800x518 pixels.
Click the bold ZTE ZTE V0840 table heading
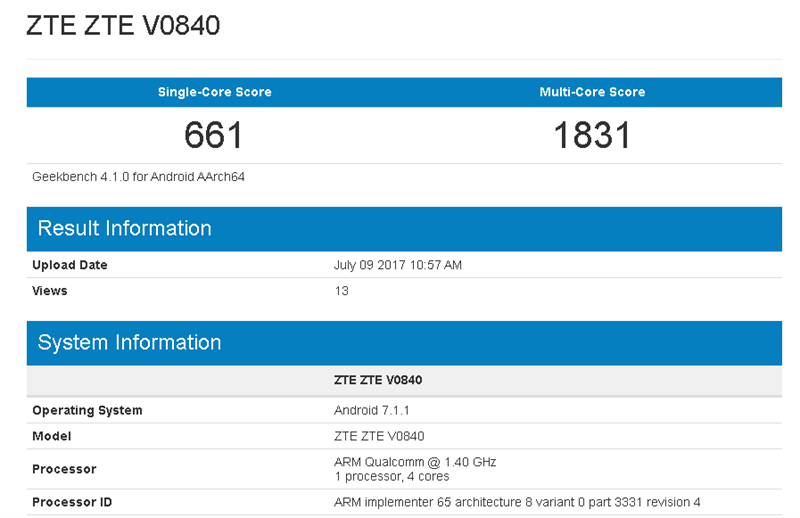click(379, 380)
